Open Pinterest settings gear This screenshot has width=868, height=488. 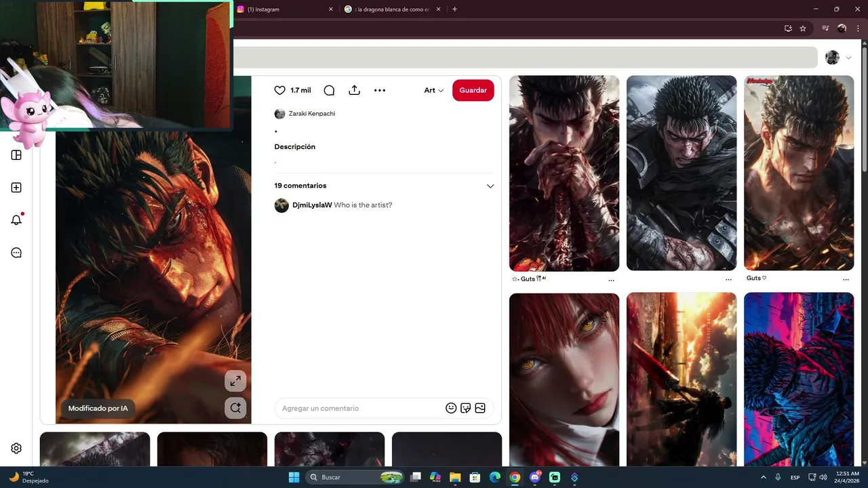[16, 448]
